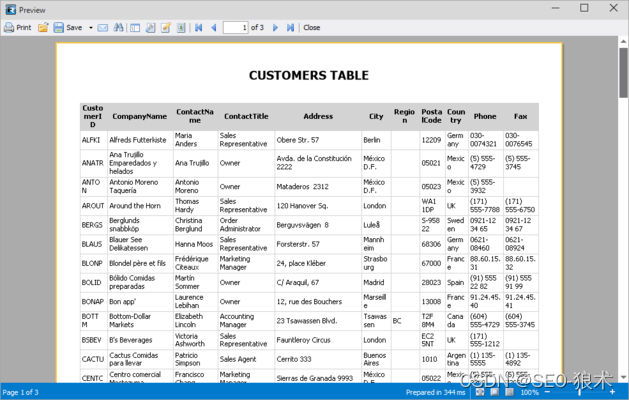Click the zoom slider handle
629x400 pixels.
coord(580,392)
